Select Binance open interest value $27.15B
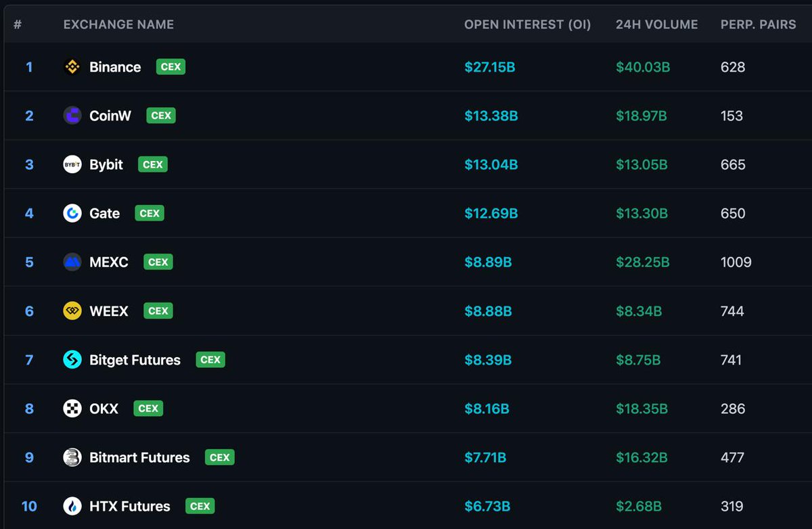Viewport: 812px width, 529px height. pos(490,67)
